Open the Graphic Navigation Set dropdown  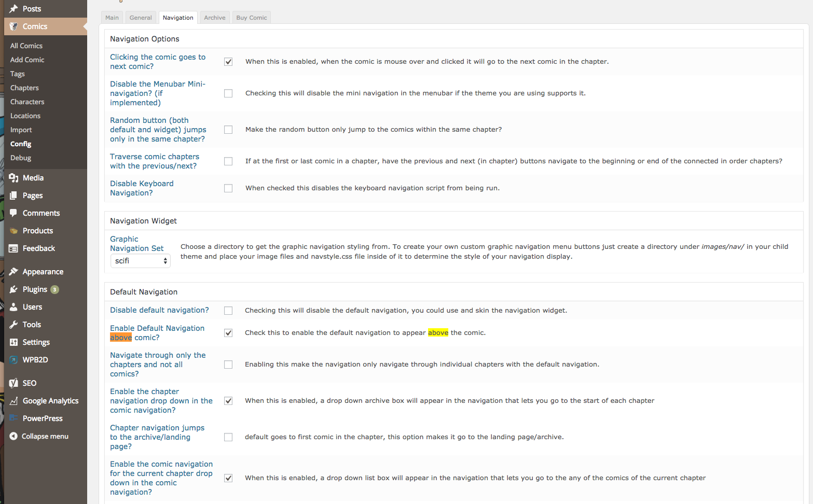click(140, 261)
